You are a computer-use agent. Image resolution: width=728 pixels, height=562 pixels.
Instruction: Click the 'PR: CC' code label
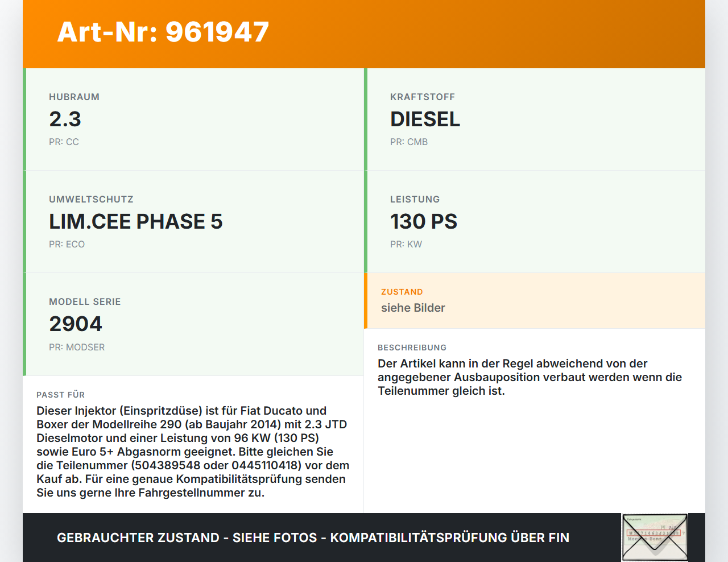(64, 142)
